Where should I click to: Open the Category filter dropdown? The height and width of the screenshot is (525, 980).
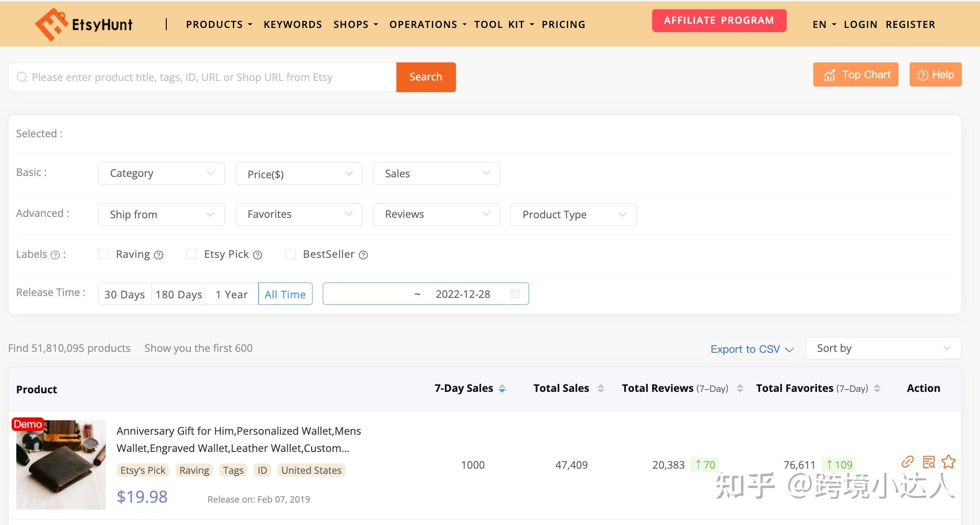coord(161,173)
